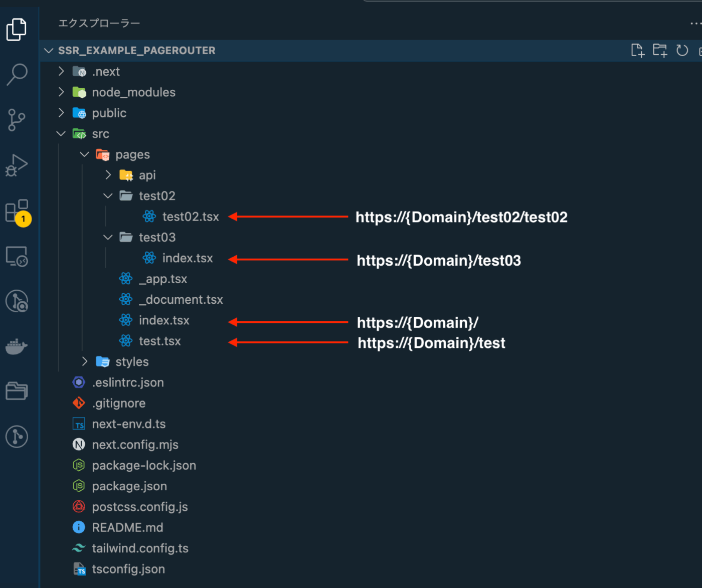Open package.json from the explorer
Screen dimensions: 702x588
129,486
